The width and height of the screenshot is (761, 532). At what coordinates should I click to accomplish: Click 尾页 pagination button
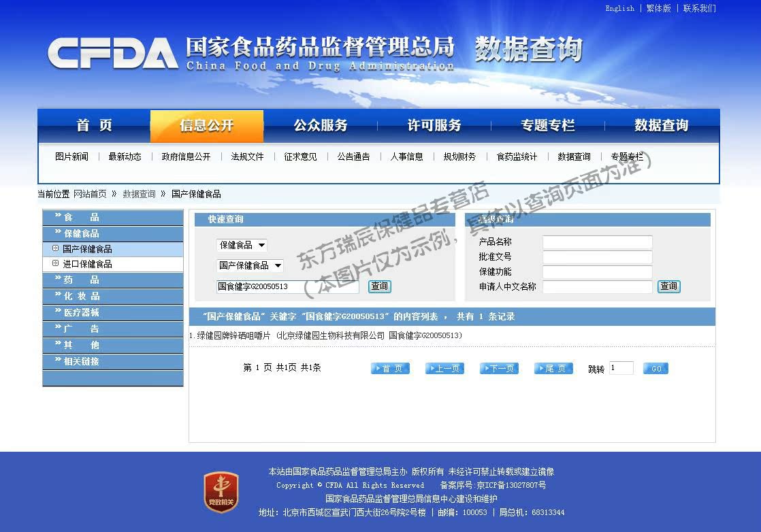(x=553, y=369)
